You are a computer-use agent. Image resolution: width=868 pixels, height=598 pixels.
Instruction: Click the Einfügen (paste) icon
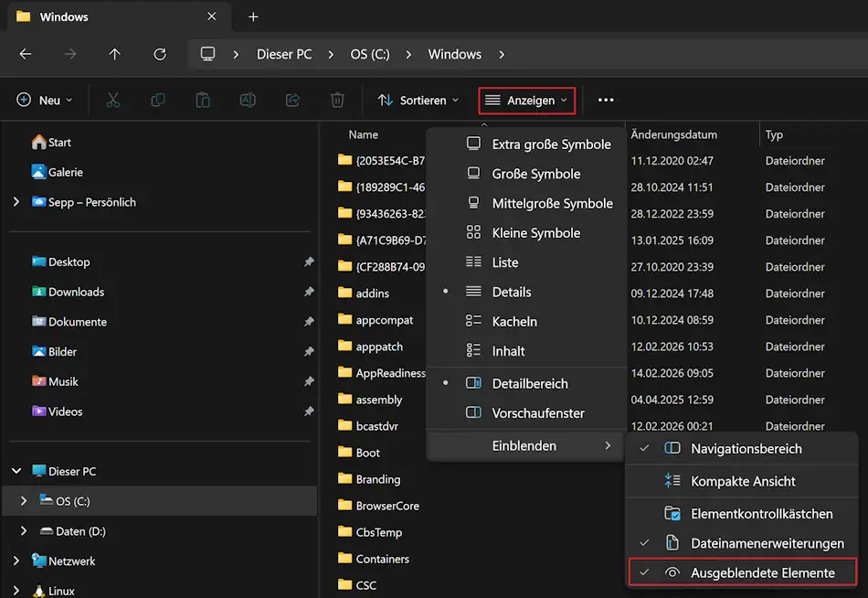pyautogui.click(x=202, y=100)
